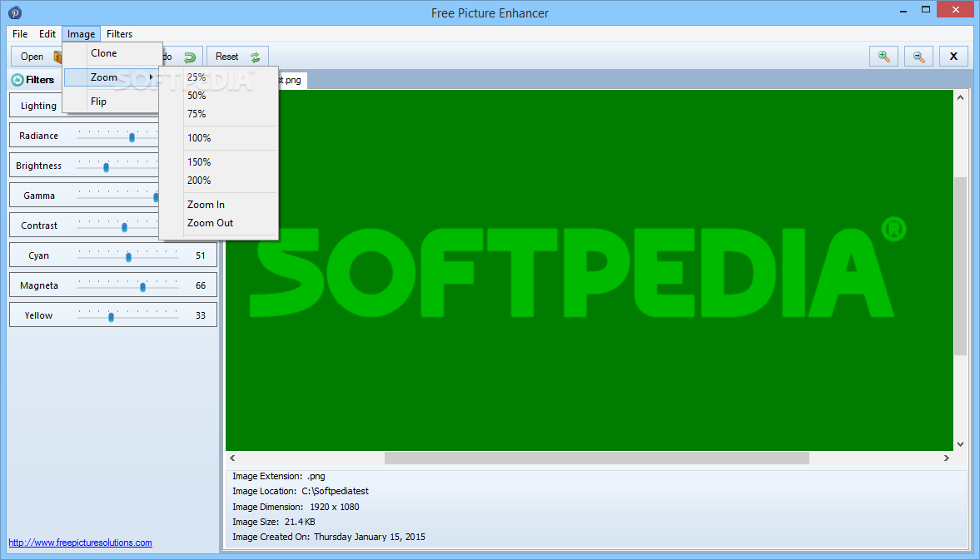Click the Magneta value 66
Image resolution: width=980 pixels, height=560 pixels.
[201, 285]
